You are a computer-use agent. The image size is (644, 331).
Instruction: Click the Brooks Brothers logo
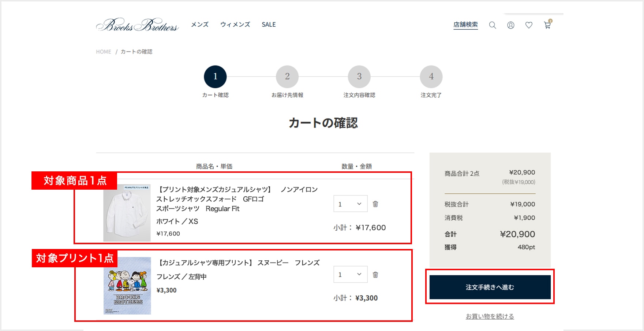point(137,25)
